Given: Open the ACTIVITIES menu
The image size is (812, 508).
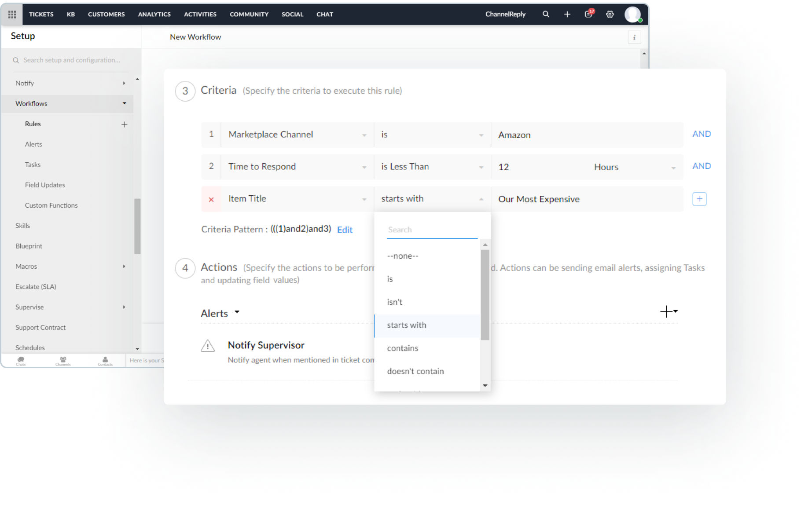Looking at the screenshot, I should point(200,14).
